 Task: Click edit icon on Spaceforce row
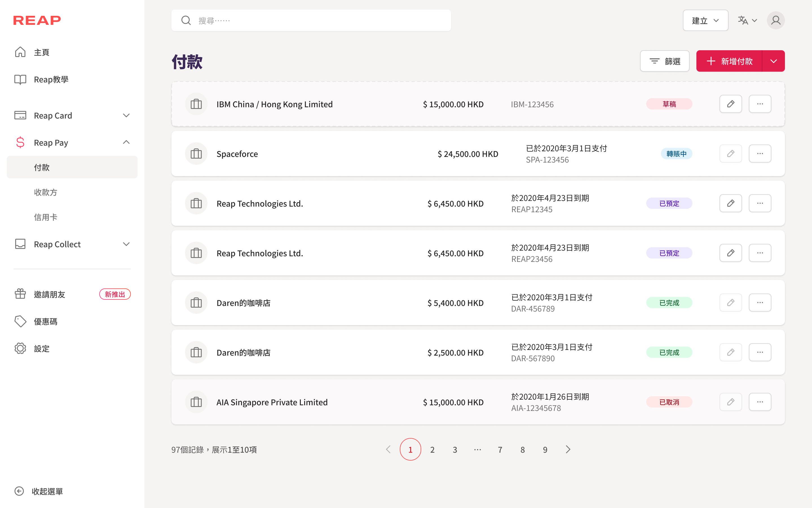click(731, 154)
